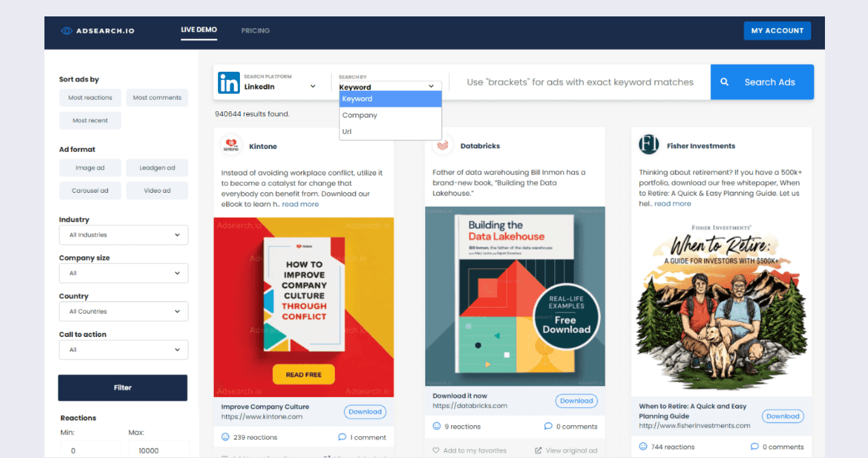This screenshot has height=458, width=868.
Task: Click smiley reaction icon on Databricks ad
Action: [437, 426]
